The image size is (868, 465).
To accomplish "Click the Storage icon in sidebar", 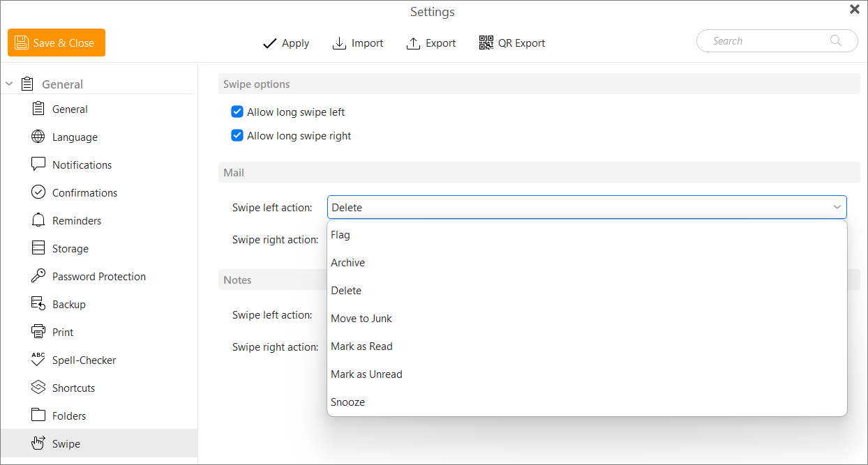I will pos(38,248).
